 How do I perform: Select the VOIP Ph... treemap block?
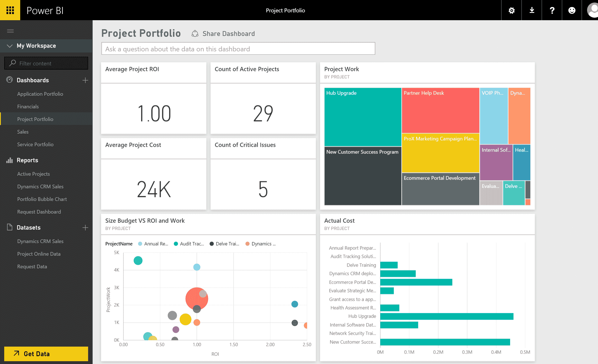(494, 116)
